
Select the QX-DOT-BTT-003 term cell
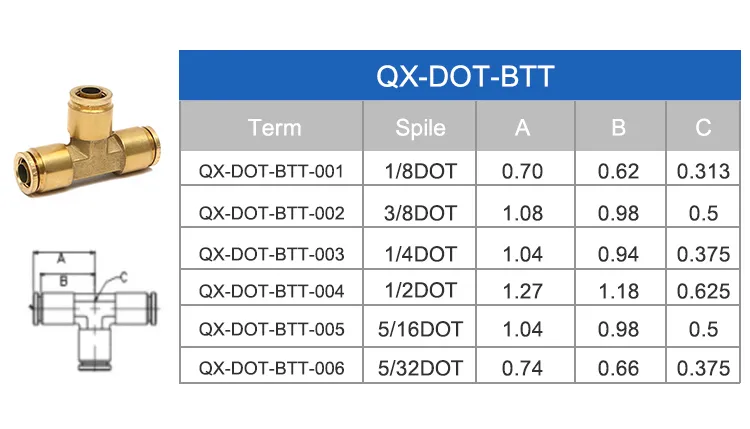(x=272, y=253)
